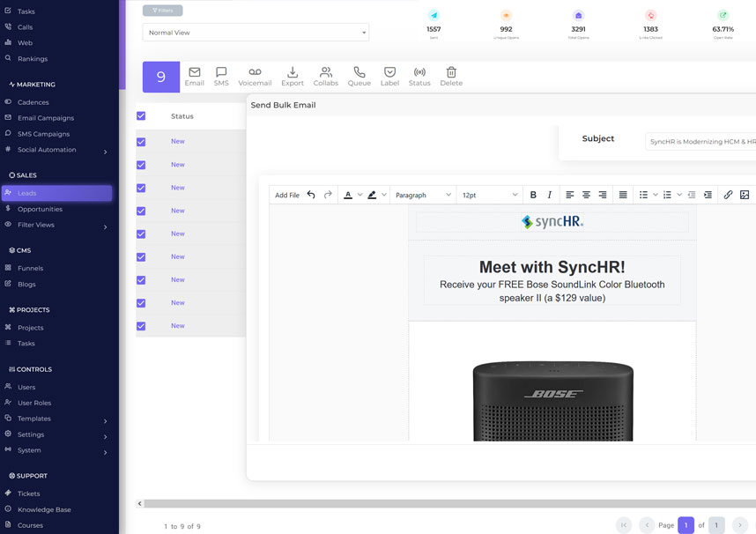Open the Normal View dropdown
This screenshot has height=534, width=756.
coord(256,33)
